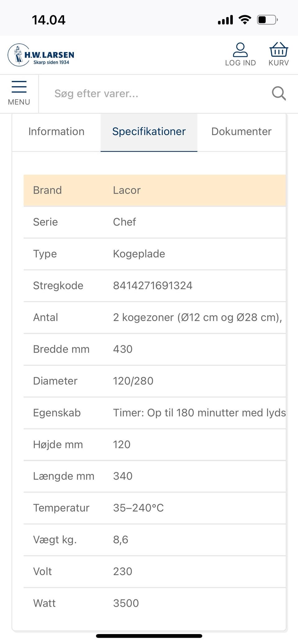Open the Dokumenter tab
298x644 pixels.
tap(241, 131)
